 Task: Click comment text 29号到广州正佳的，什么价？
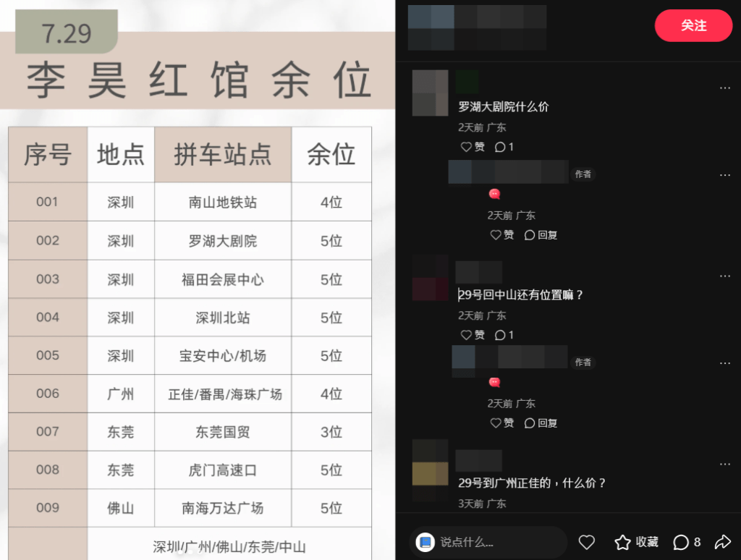tap(532, 483)
